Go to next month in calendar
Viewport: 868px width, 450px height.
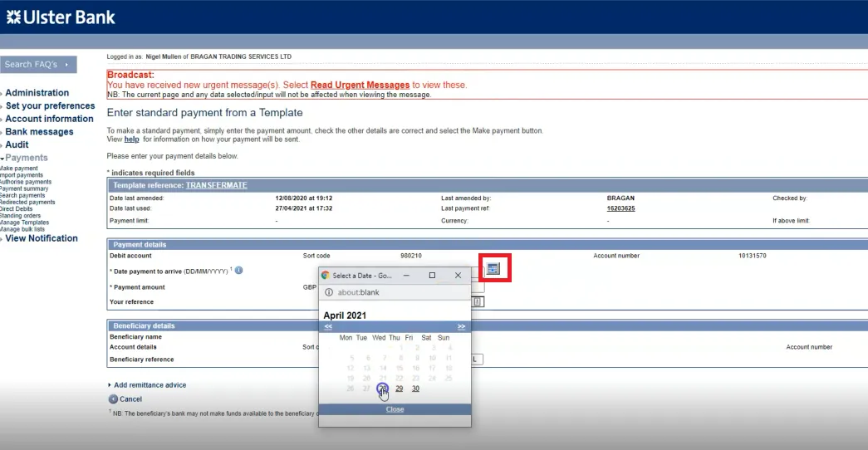pos(461,326)
